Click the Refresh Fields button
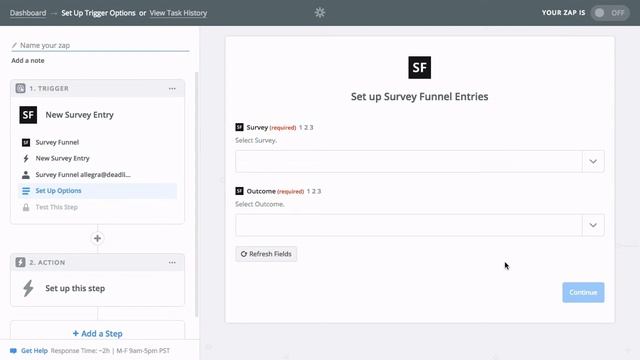This screenshot has height=360, width=640. pyautogui.click(x=266, y=254)
